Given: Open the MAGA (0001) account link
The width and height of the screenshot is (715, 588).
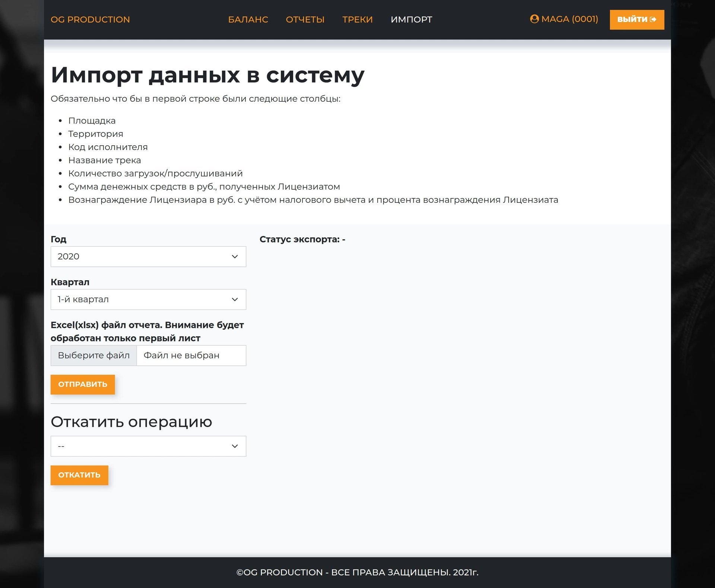Looking at the screenshot, I should (564, 19).
